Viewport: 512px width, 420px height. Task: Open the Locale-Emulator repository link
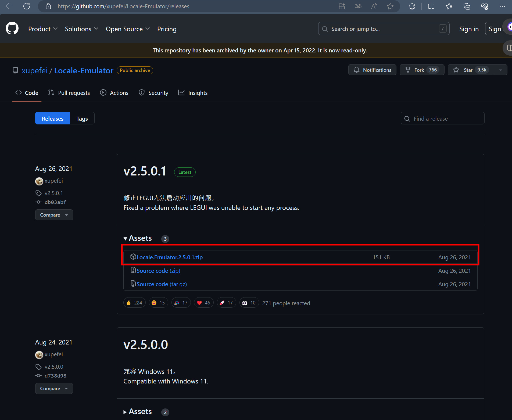coord(84,70)
